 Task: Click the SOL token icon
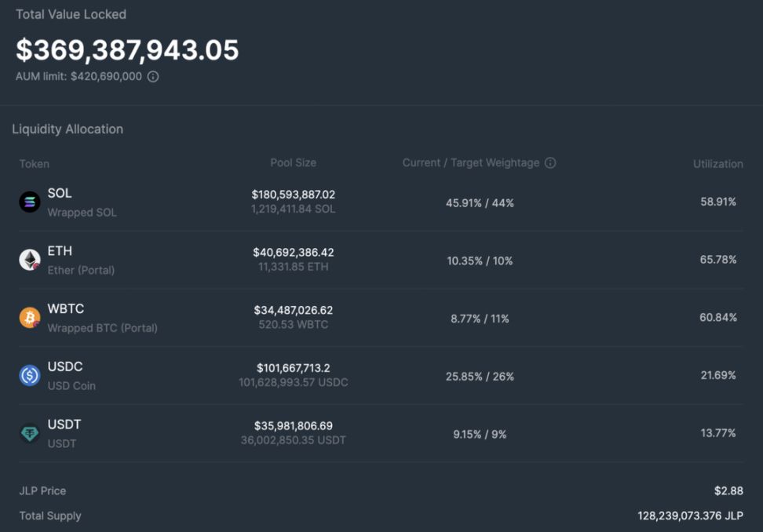[30, 202]
